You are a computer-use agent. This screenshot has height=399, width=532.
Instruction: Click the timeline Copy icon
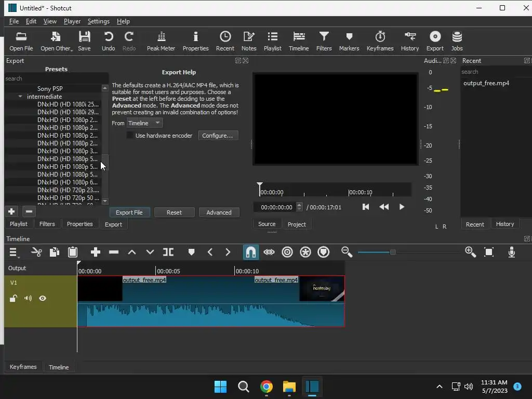[54, 252]
